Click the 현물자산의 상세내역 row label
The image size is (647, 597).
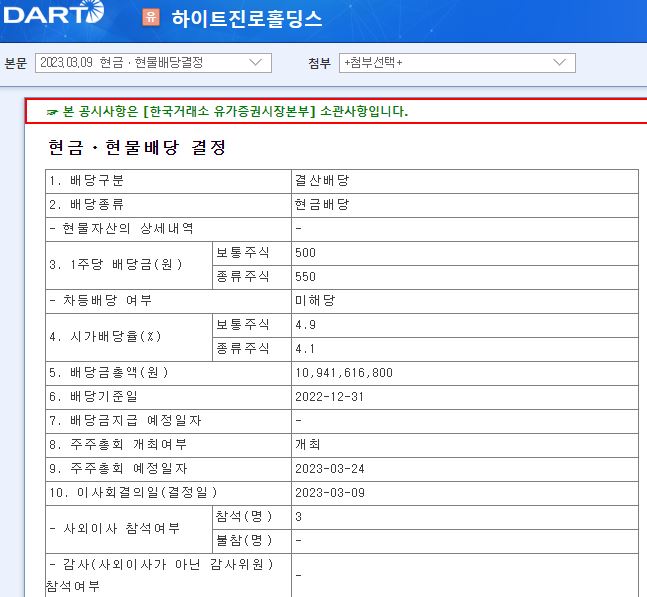(121, 228)
